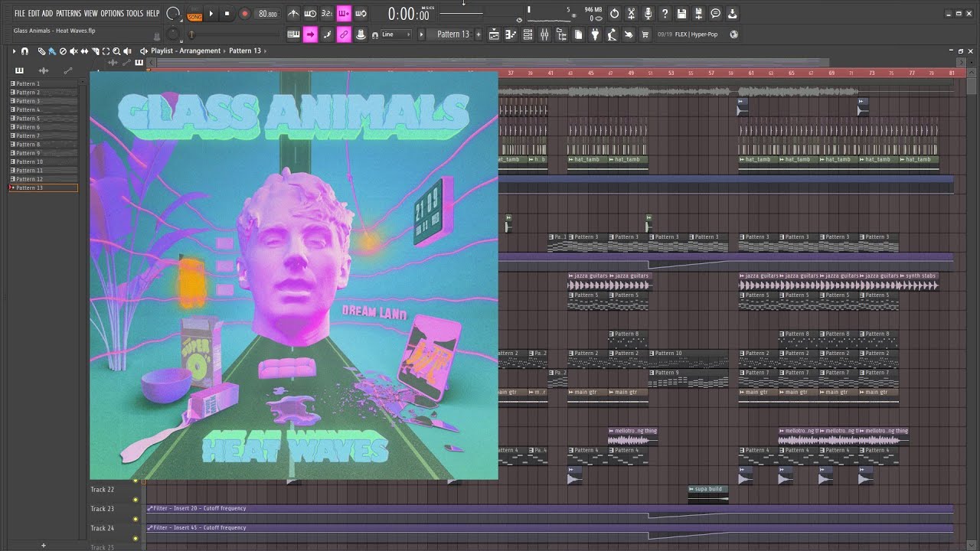Toggle Song/Pattern mode with the SONG button

coord(195,17)
